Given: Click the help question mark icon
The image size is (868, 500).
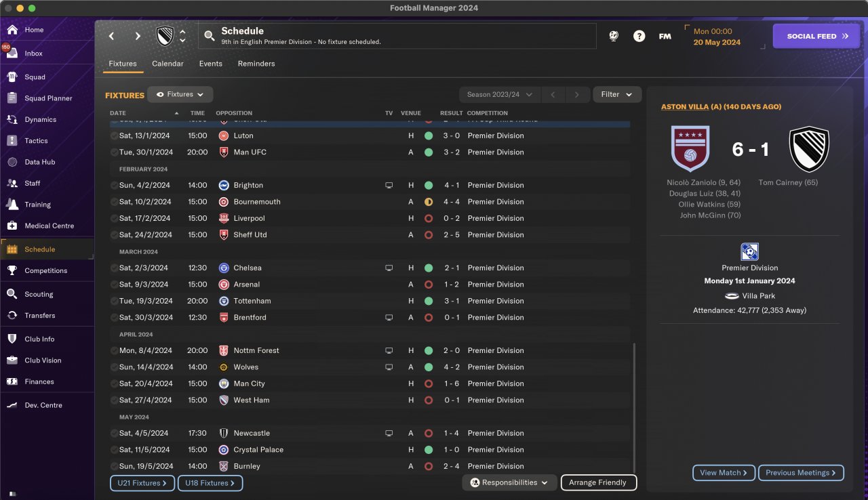Looking at the screenshot, I should point(639,36).
